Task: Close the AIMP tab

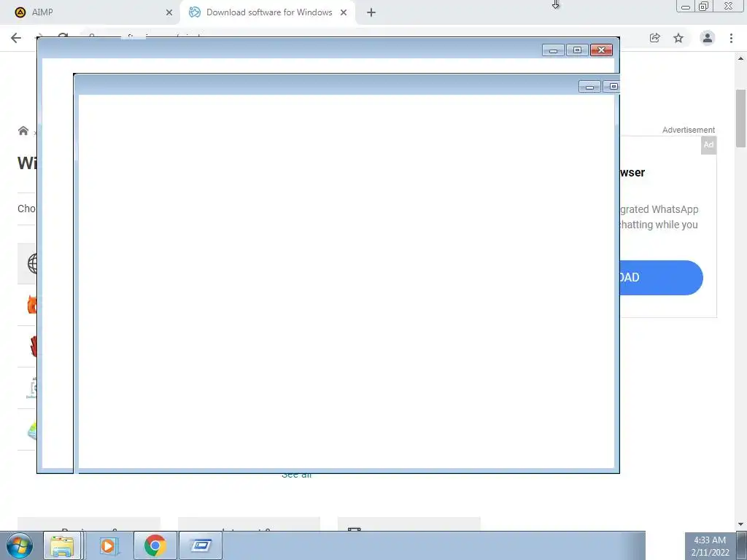Action: [x=169, y=13]
